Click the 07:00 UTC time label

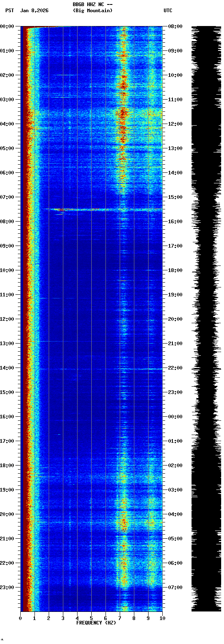pyautogui.click(x=175, y=587)
